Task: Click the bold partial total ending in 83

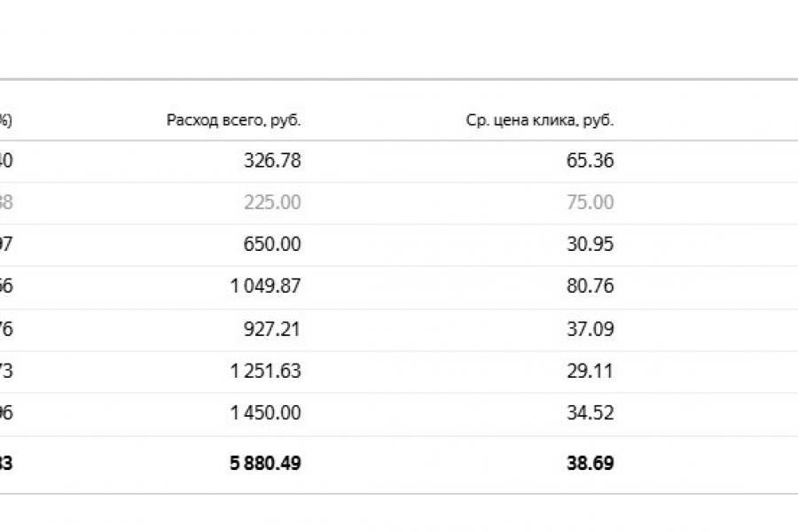Action: point(5,463)
